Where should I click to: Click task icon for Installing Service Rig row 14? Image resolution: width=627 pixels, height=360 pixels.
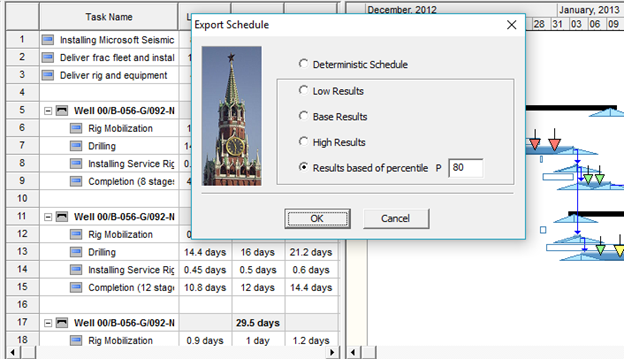[76, 270]
